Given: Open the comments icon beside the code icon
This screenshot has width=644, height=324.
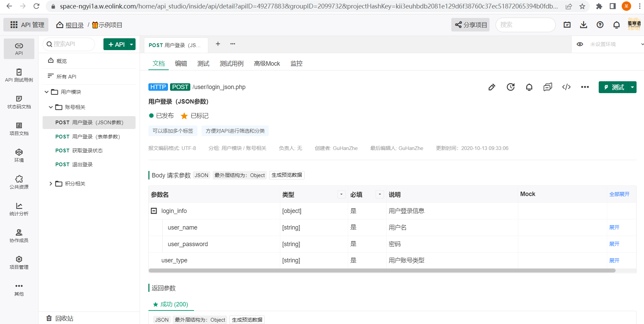Looking at the screenshot, I should [x=548, y=87].
